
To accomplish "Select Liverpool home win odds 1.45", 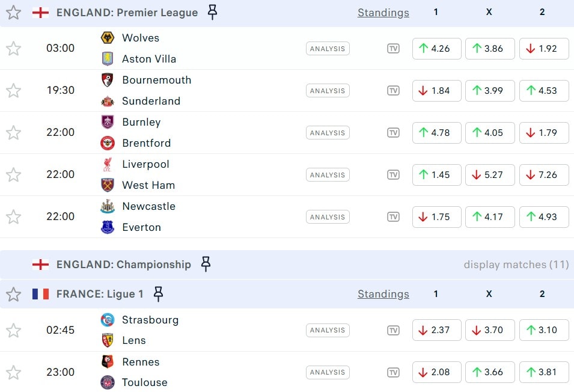I will pyautogui.click(x=436, y=175).
